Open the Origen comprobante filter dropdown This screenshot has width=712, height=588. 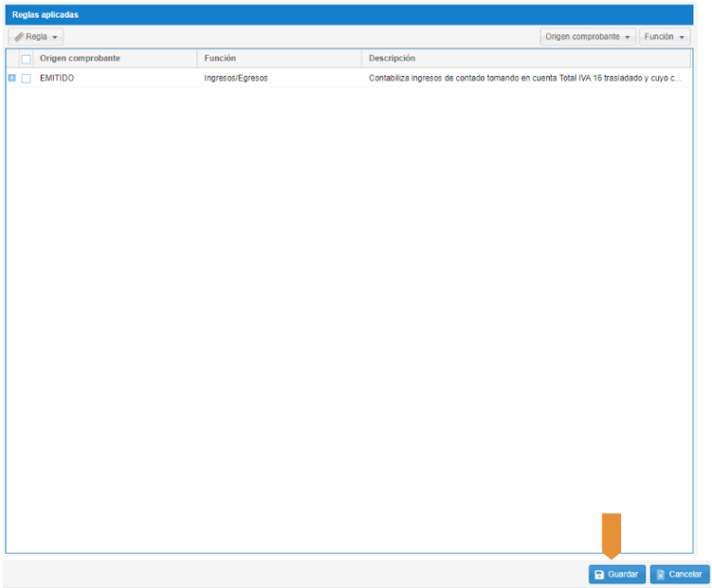[588, 37]
